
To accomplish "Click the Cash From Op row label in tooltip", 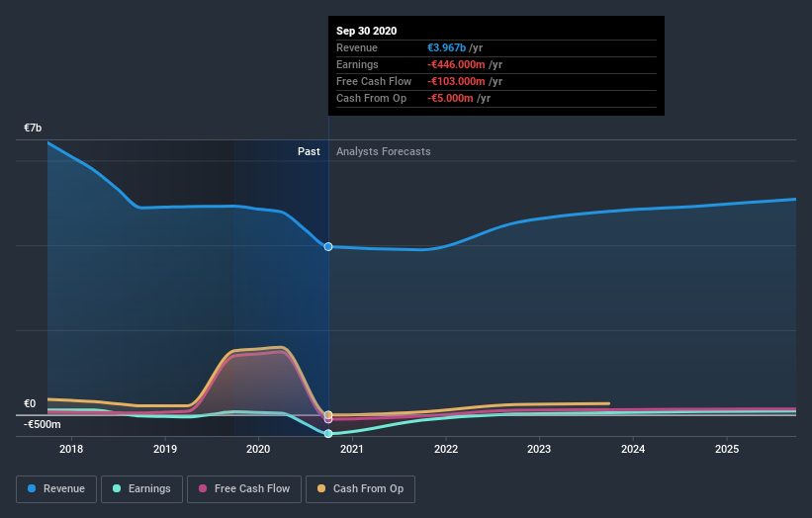I will [x=371, y=98].
